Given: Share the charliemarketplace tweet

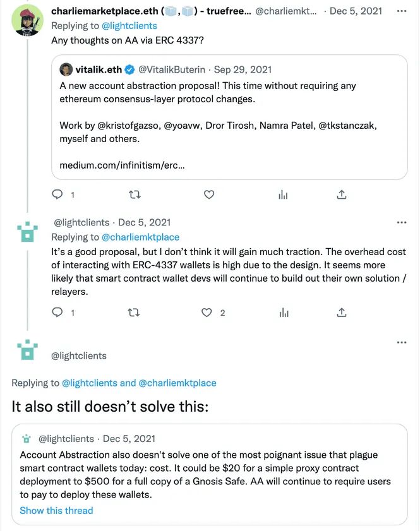Looking at the screenshot, I should [342, 194].
